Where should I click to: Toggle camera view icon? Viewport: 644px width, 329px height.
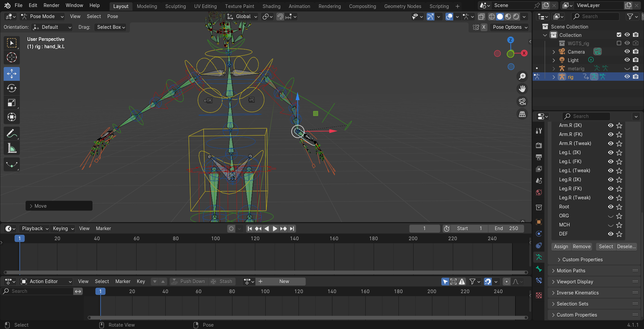522,102
